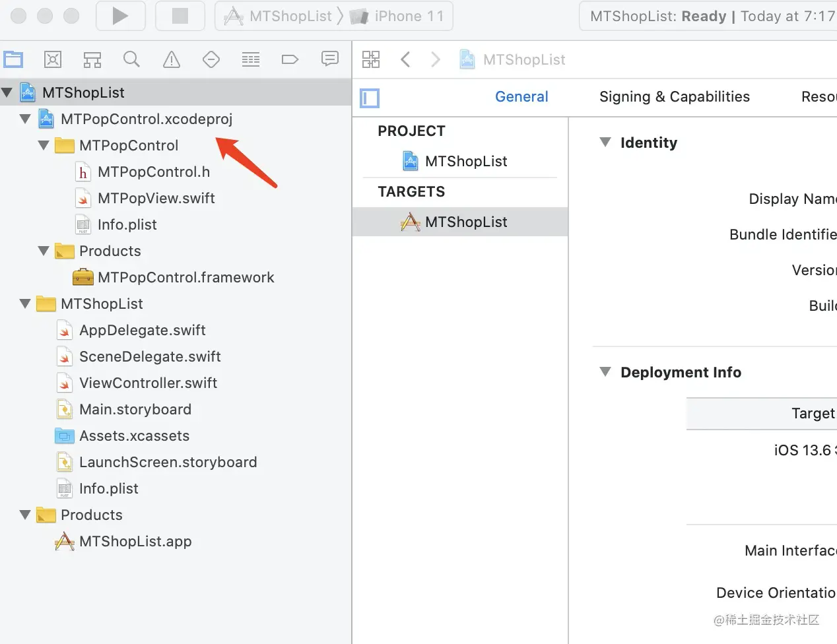Open the MTShopList scheme selector
837x644 pixels.
click(x=278, y=16)
